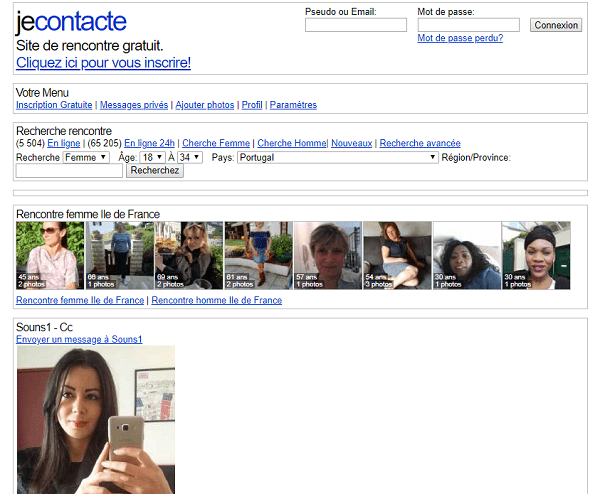Click the jecontacte site logo
Screen dimensions: 600x494
click(71, 22)
